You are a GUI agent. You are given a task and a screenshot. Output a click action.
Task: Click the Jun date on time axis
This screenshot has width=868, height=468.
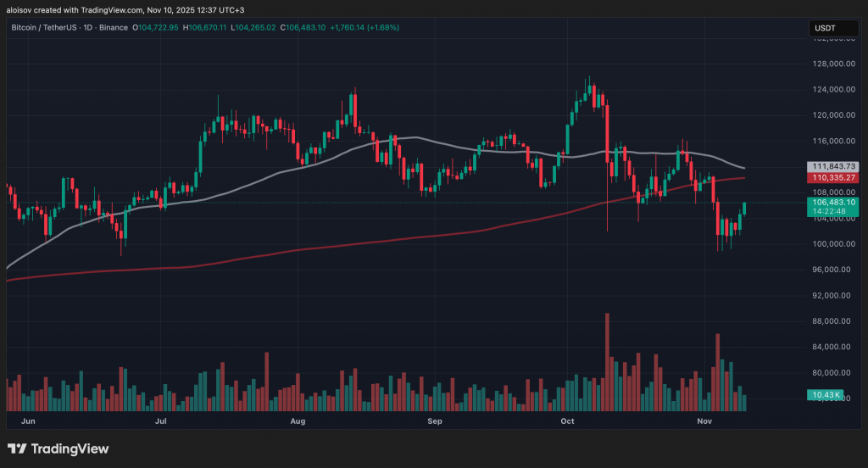[27, 421]
